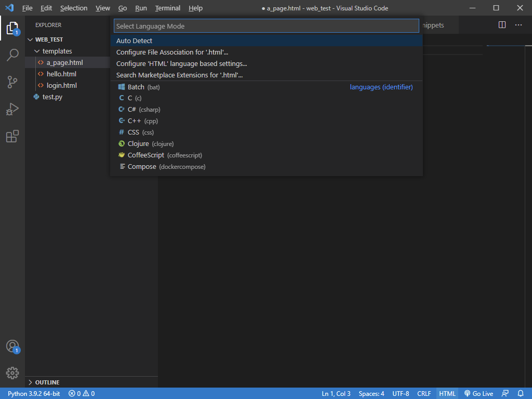Open the Source Control view icon
The width and height of the screenshot is (532, 399).
tap(12, 82)
